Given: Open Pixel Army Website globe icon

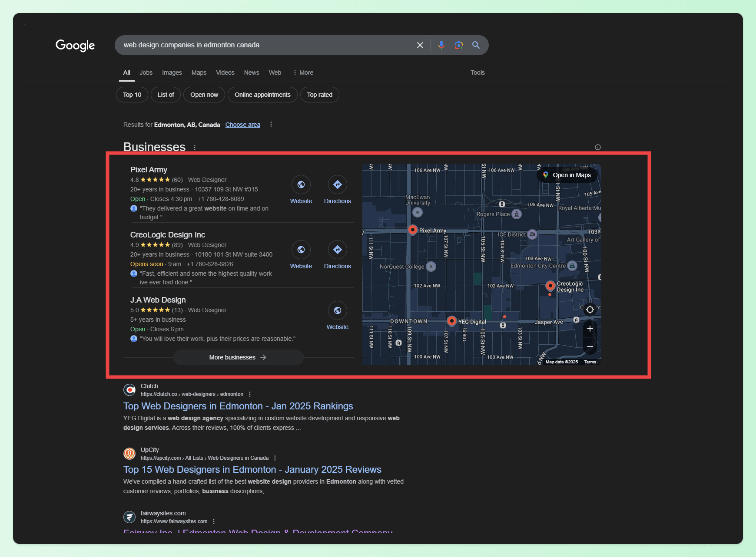Looking at the screenshot, I should tap(301, 185).
